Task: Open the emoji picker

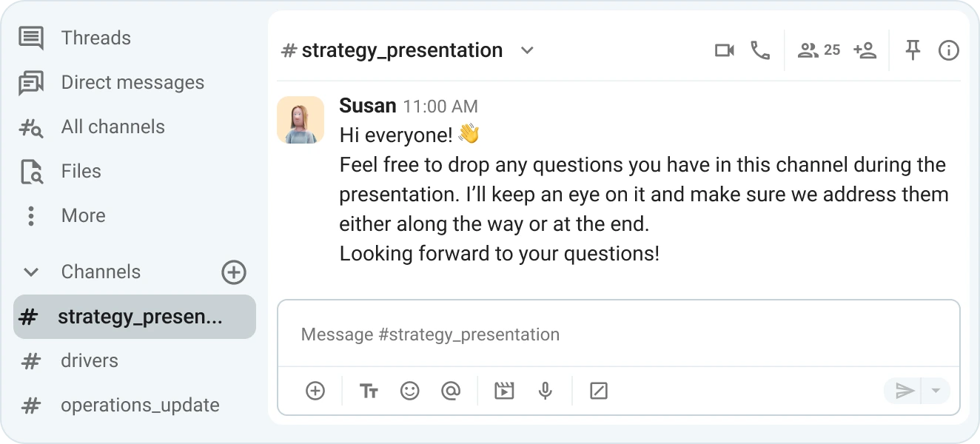Action: point(409,391)
